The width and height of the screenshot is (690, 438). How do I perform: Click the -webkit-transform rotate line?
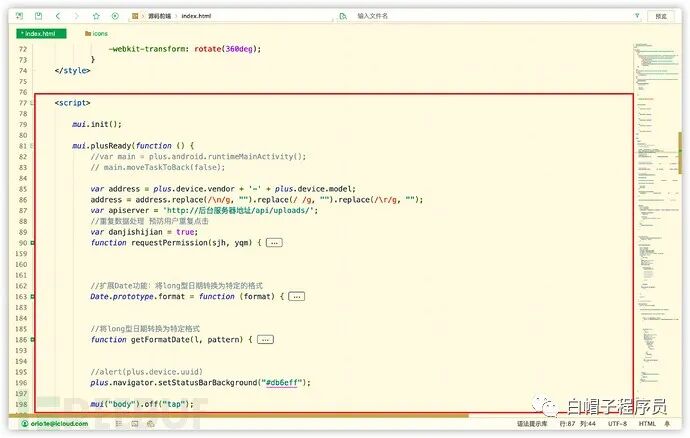coord(184,49)
